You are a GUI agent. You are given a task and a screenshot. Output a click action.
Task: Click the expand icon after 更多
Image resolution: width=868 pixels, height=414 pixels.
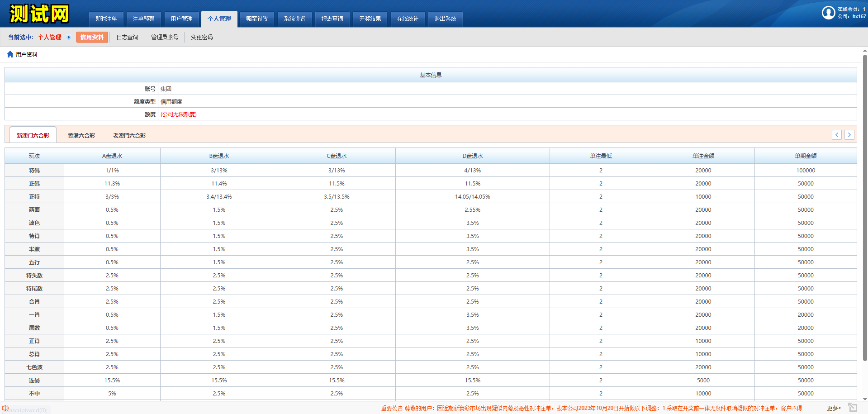point(853,407)
